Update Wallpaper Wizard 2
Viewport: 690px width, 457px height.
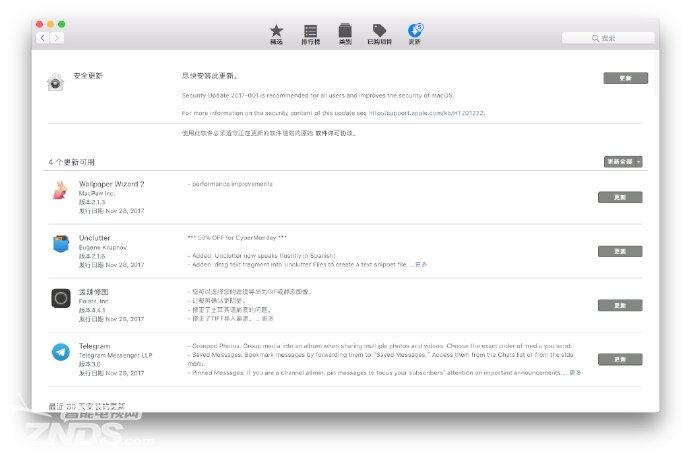620,197
